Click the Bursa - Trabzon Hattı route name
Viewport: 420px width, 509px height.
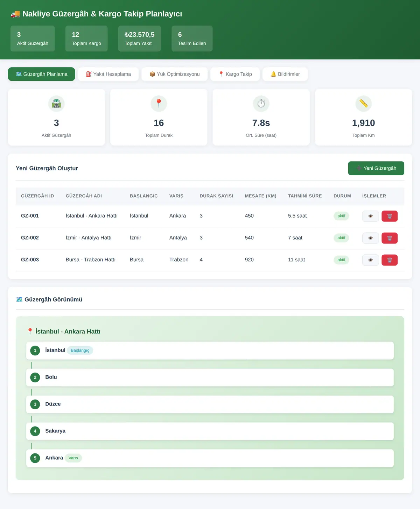91,260
